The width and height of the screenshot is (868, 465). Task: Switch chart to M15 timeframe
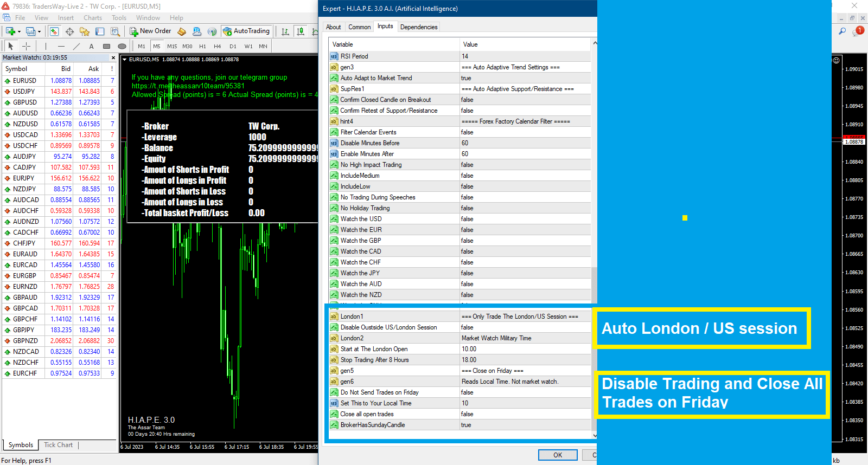click(172, 47)
